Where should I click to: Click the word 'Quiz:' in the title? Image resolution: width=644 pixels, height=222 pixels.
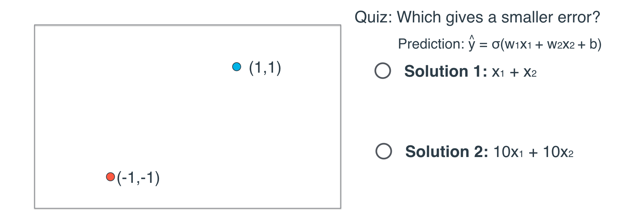point(373,17)
